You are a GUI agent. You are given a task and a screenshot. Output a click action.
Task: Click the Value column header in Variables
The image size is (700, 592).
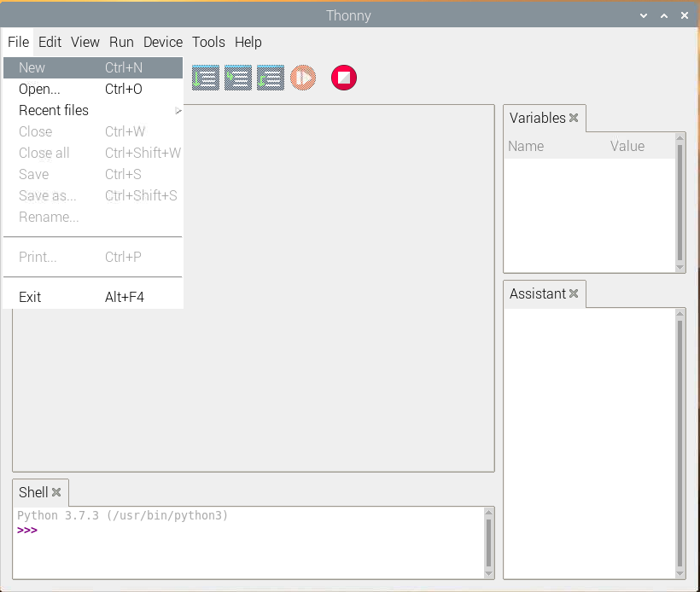coord(641,147)
